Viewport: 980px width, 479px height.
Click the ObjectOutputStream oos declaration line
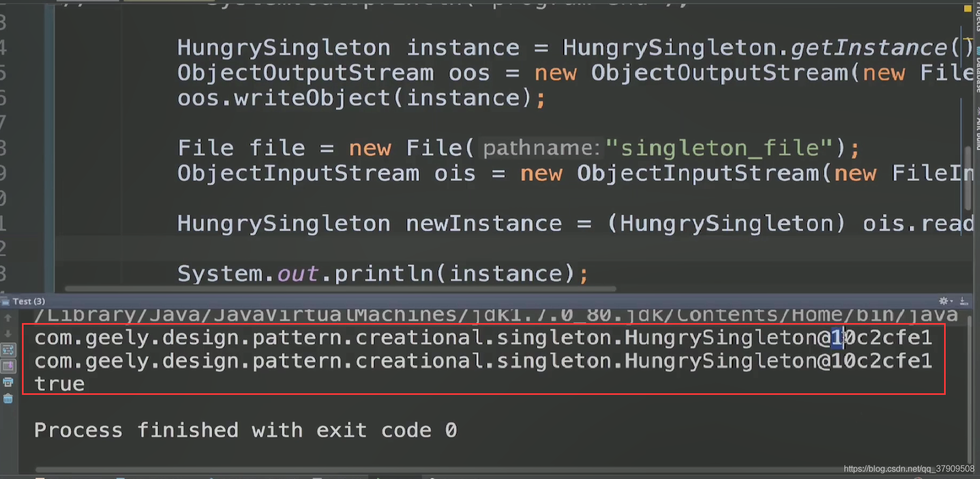tap(575, 73)
